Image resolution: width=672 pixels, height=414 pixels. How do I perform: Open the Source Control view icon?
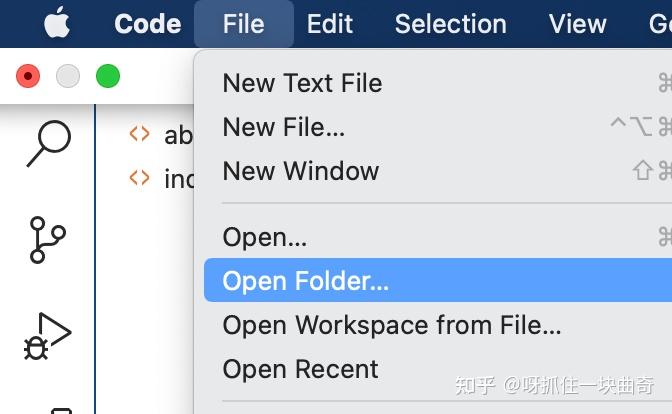point(47,240)
